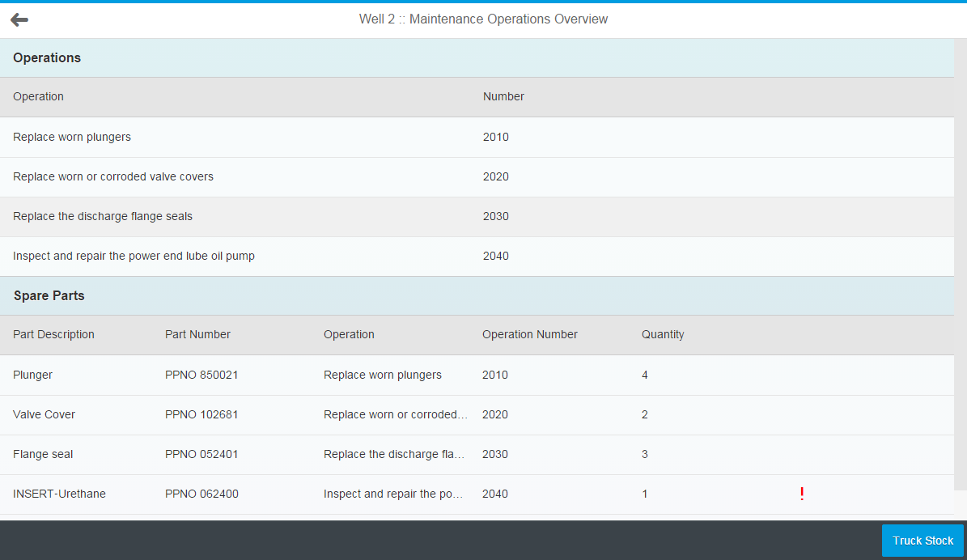Click the vertical scrollbar on the right
The image size is (967, 560).
click(961, 265)
